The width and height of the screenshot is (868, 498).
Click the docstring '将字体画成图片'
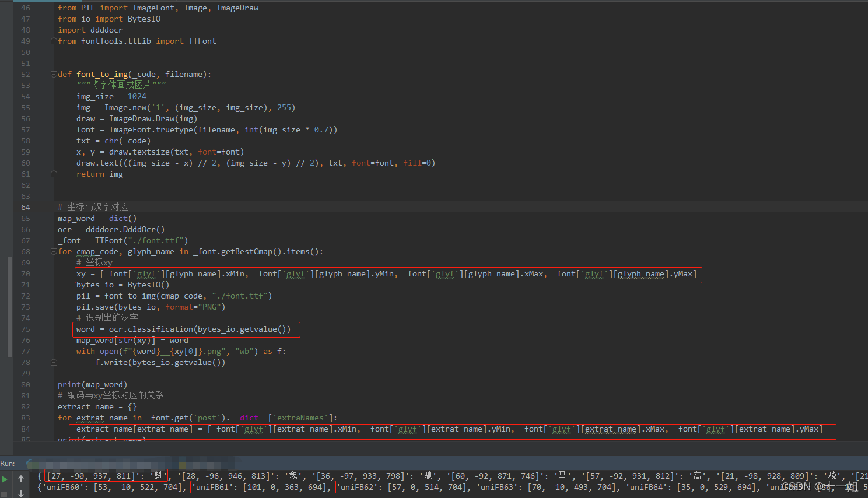pyautogui.click(x=121, y=85)
